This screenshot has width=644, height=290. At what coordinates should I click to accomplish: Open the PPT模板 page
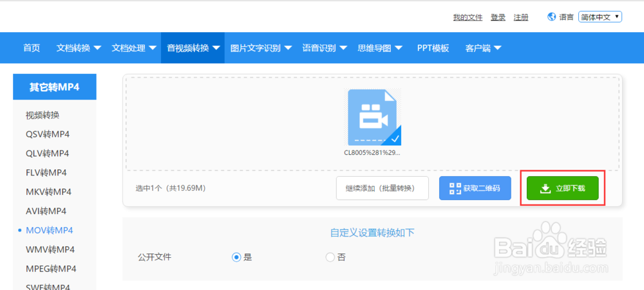pyautogui.click(x=433, y=48)
